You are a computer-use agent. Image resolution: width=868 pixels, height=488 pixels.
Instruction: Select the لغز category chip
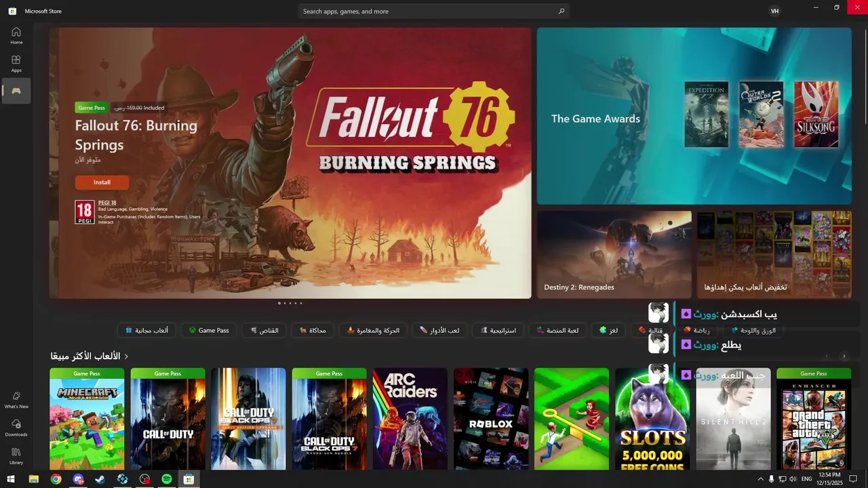click(608, 331)
